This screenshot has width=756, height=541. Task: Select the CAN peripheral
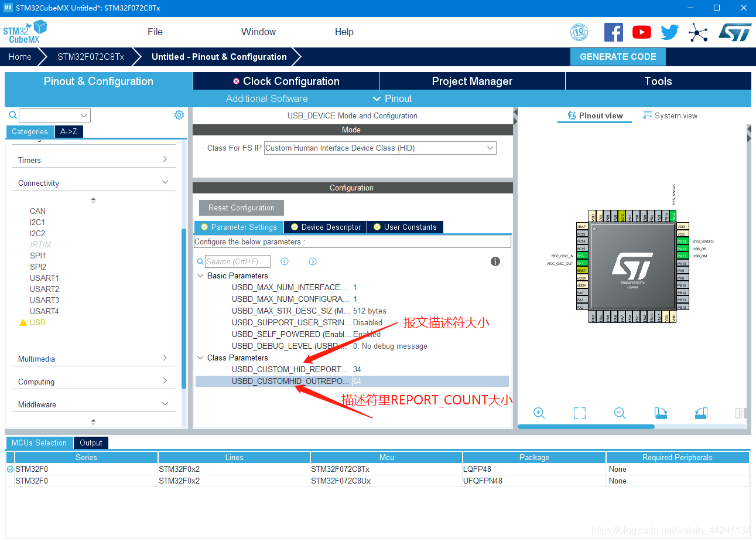pyautogui.click(x=37, y=211)
